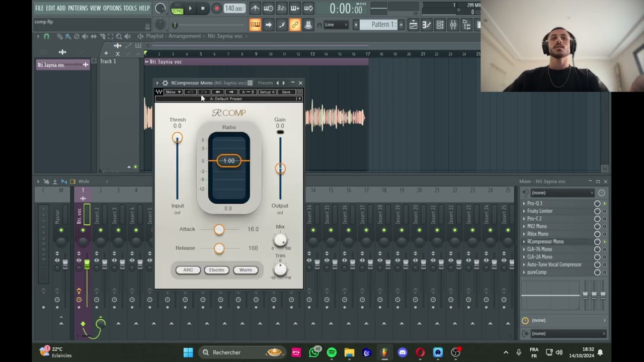This screenshot has height=362, width=644.
Task: Toggle the link (chain) icon
Action: coord(295,25)
